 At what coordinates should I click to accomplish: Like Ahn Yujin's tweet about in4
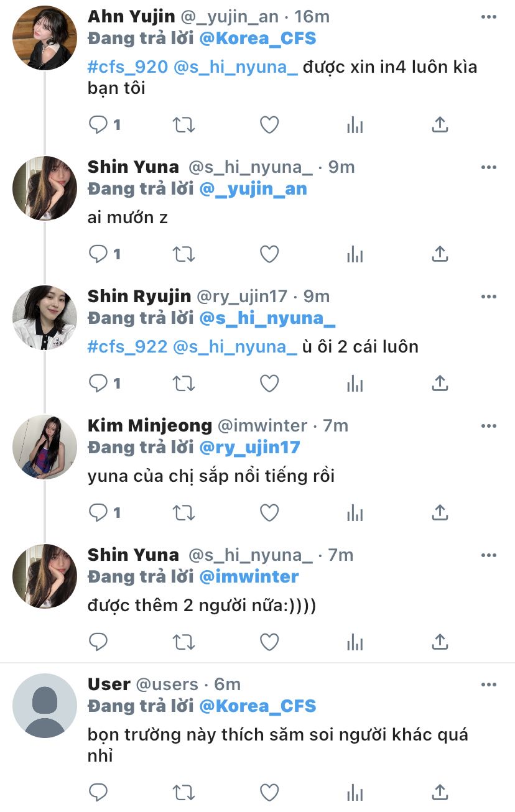(269, 125)
